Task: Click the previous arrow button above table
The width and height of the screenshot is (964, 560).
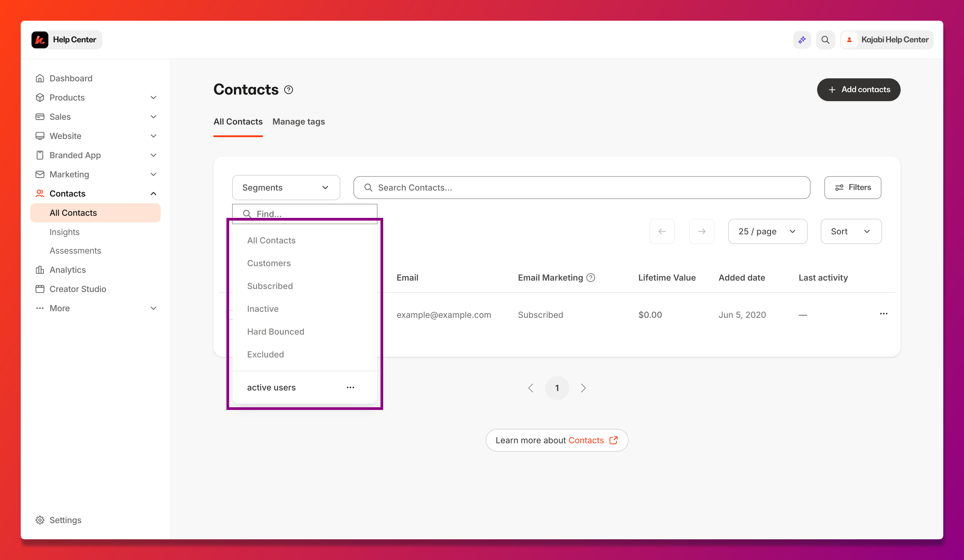Action: click(662, 231)
